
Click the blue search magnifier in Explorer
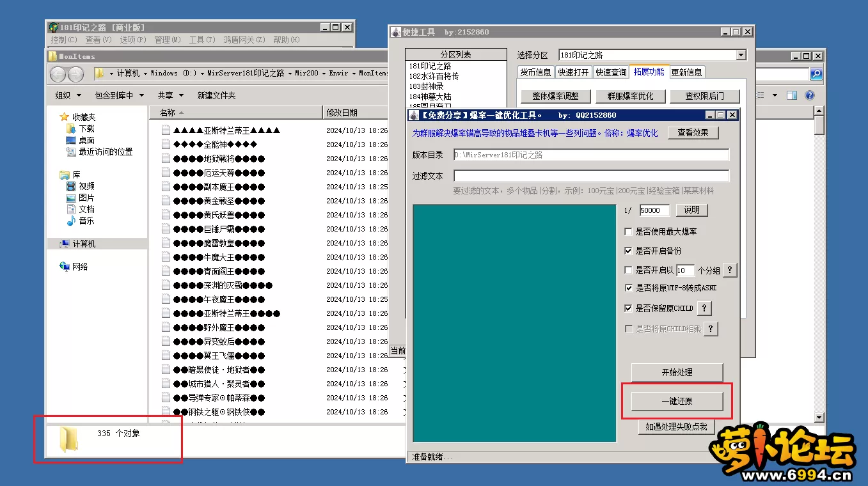(x=816, y=74)
